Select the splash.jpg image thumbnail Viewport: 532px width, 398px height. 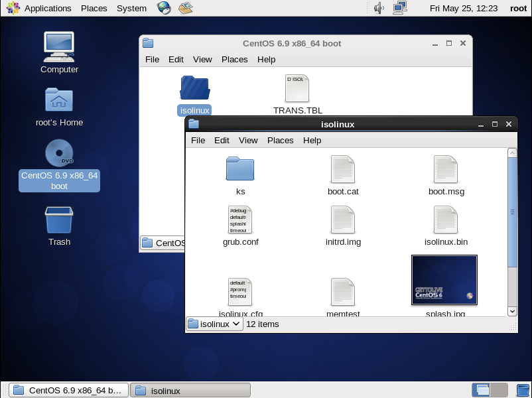[x=444, y=280]
